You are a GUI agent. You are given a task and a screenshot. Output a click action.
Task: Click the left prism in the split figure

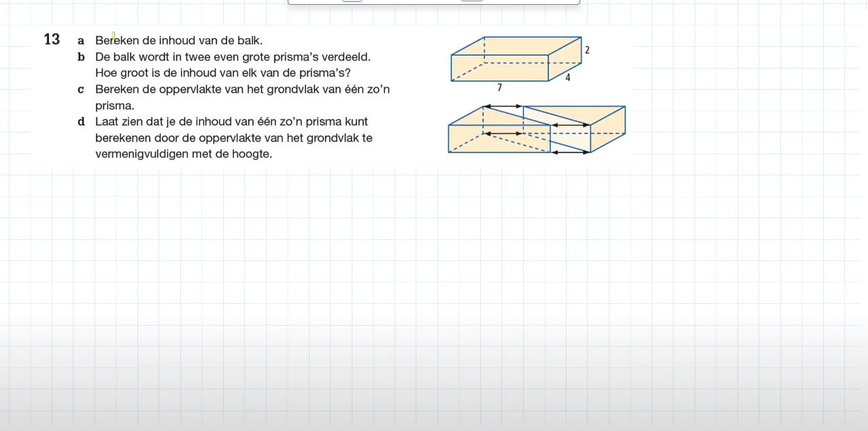(499, 129)
